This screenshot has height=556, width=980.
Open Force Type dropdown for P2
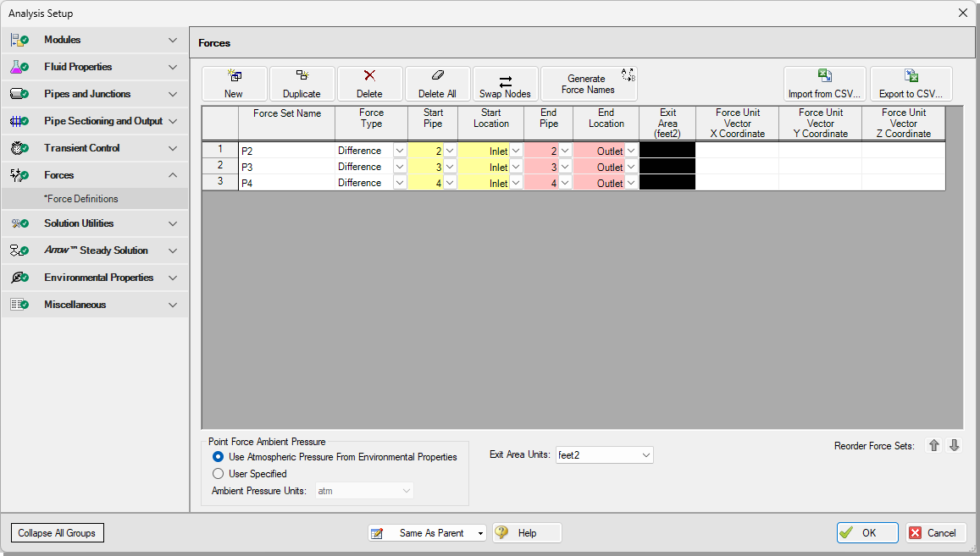[400, 151]
